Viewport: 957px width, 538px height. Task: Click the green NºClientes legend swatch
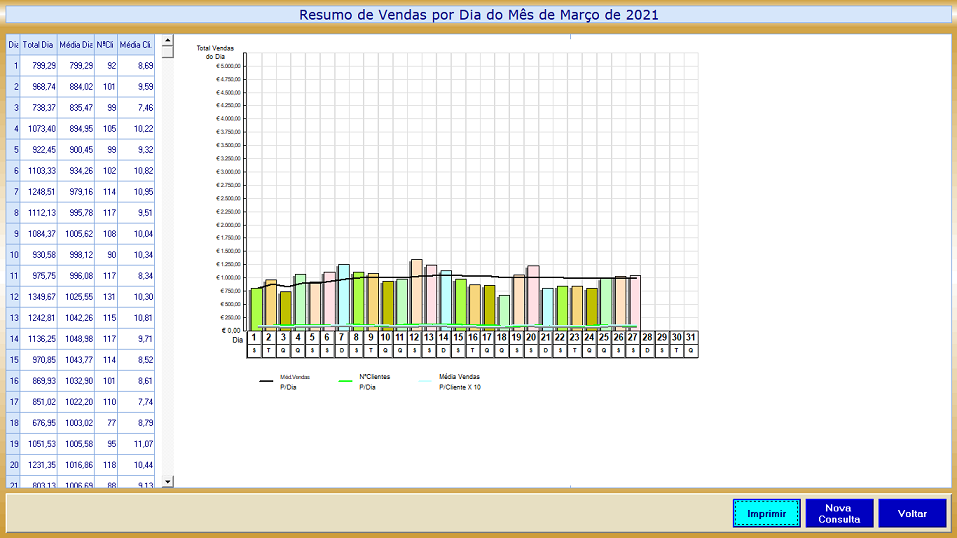click(x=346, y=381)
